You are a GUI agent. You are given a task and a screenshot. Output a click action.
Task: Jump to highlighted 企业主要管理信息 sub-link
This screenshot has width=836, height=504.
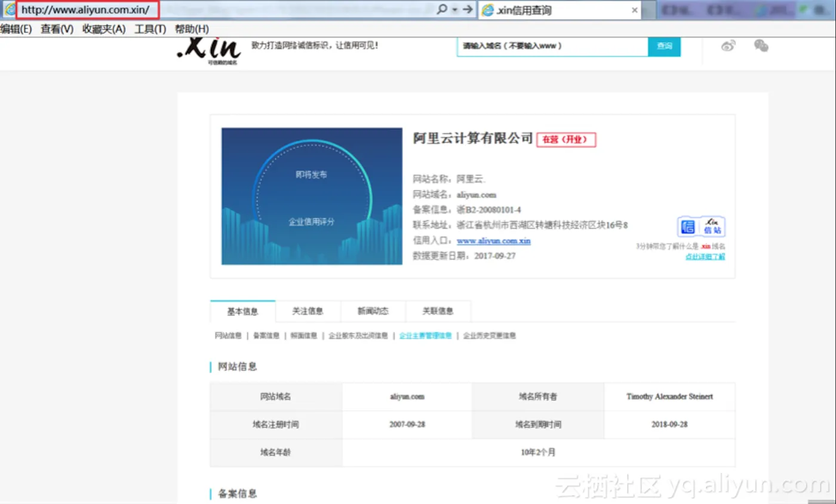426,336
